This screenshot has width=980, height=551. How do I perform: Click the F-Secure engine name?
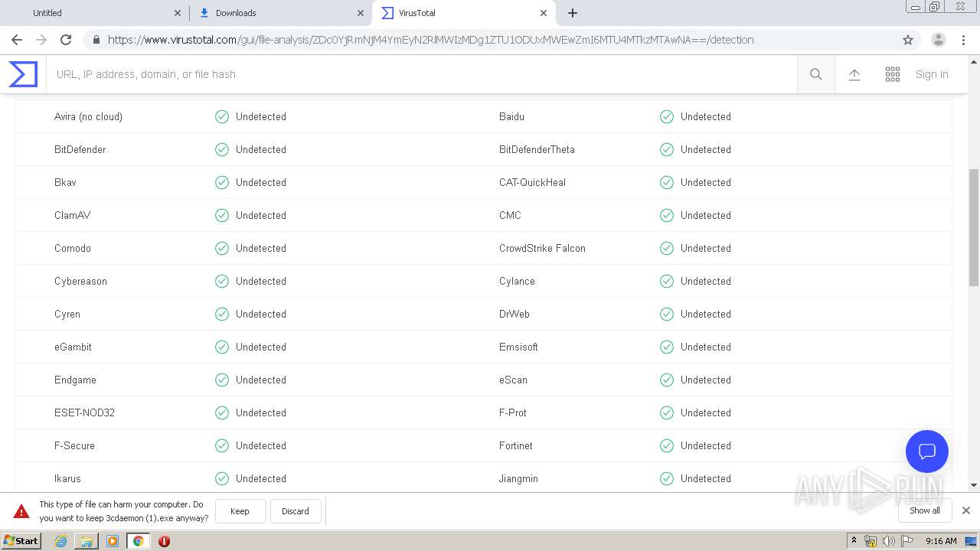(x=74, y=445)
